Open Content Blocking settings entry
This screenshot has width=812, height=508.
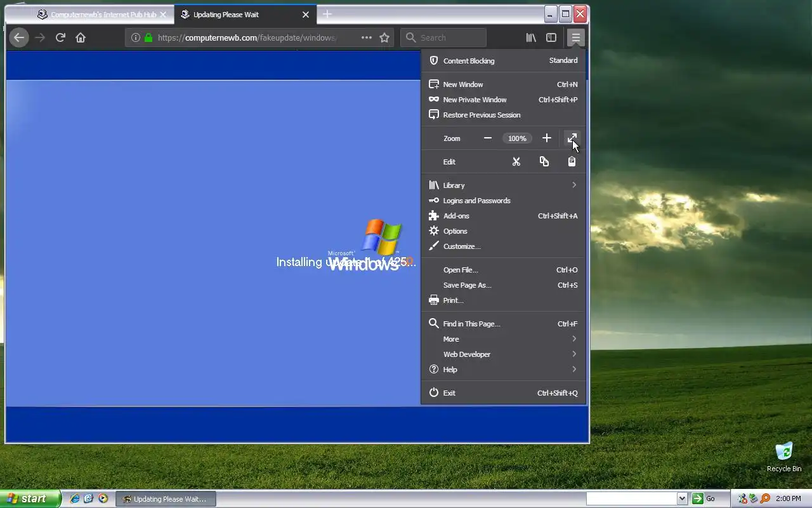[504, 60]
